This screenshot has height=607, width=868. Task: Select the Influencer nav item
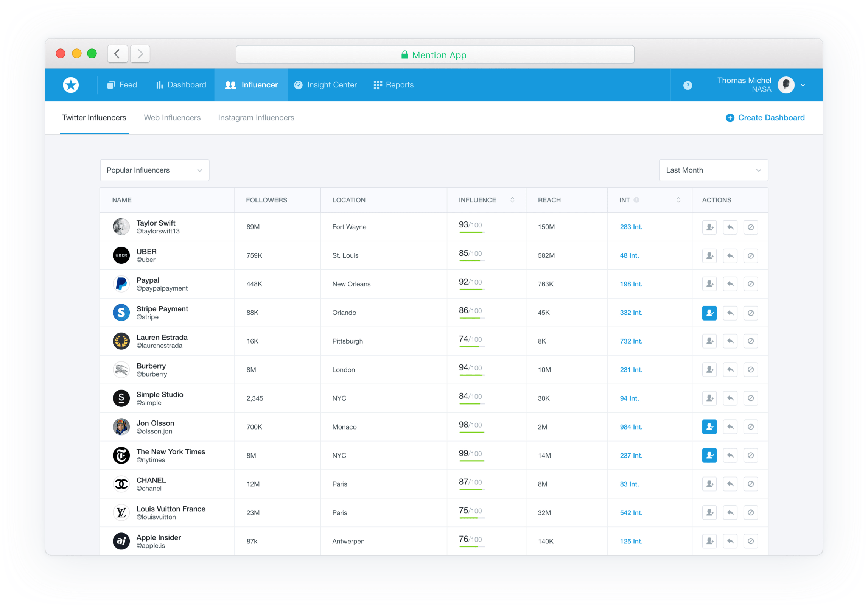[251, 85]
